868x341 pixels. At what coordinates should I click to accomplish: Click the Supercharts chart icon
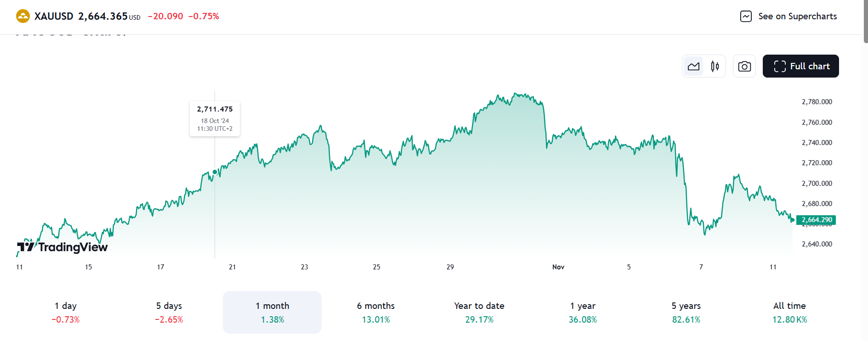746,17
